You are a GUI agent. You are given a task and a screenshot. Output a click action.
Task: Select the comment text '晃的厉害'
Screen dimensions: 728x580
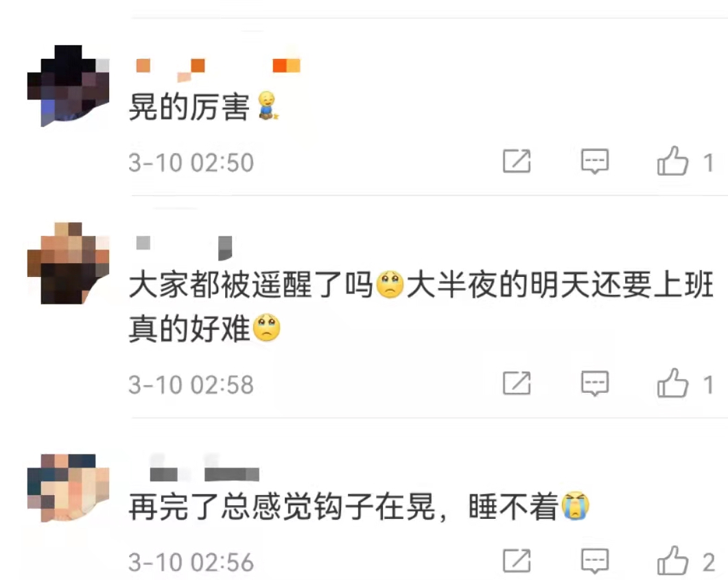tap(189, 107)
